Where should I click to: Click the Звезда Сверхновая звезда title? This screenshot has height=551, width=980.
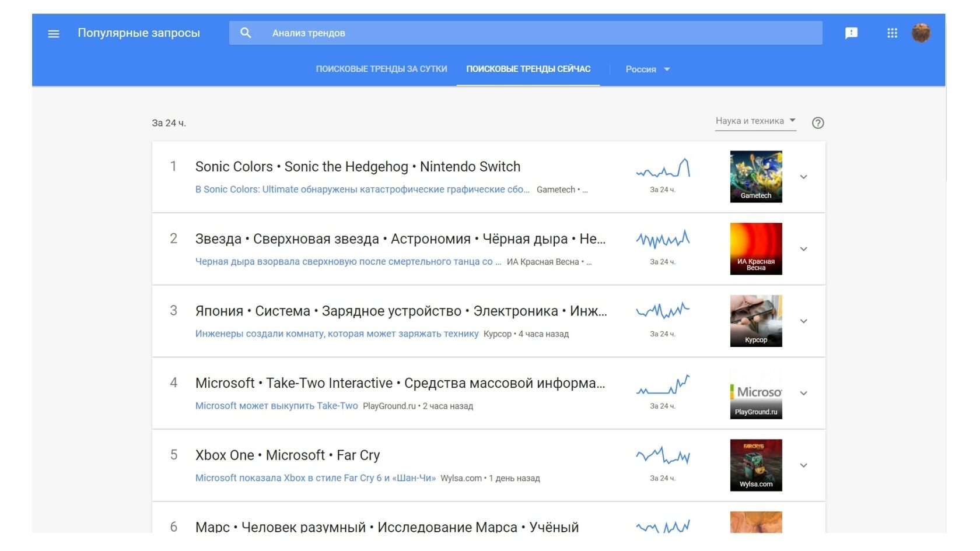pyautogui.click(x=400, y=239)
